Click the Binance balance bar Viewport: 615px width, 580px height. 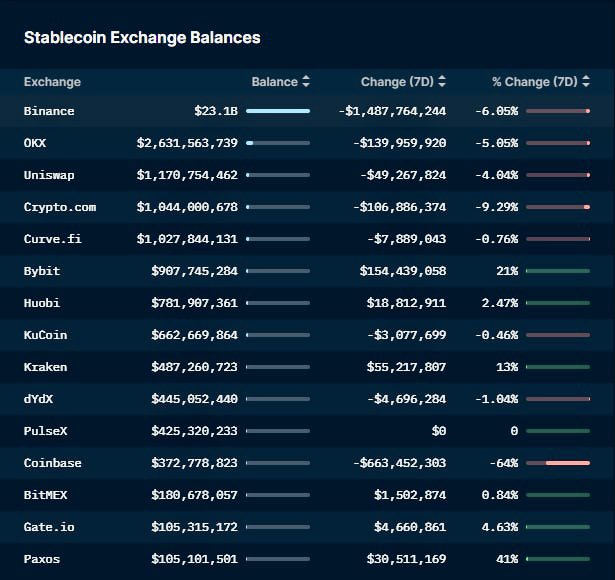278,111
